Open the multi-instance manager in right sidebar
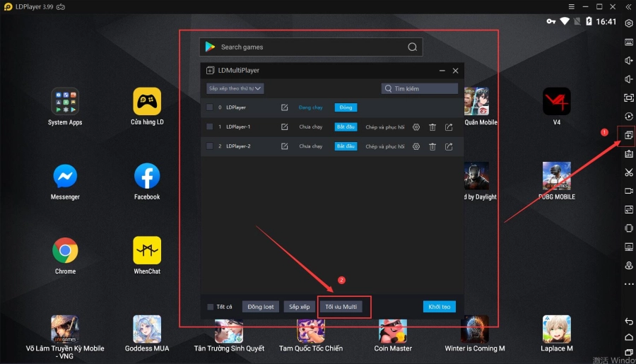The image size is (636, 364). tap(628, 134)
